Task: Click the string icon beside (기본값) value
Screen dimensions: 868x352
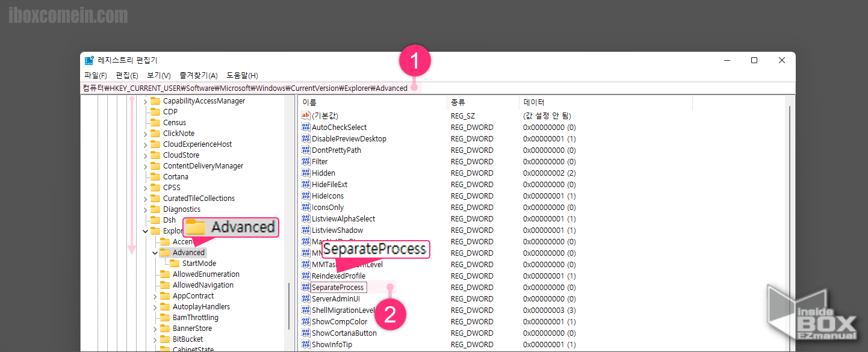Action: tap(305, 116)
